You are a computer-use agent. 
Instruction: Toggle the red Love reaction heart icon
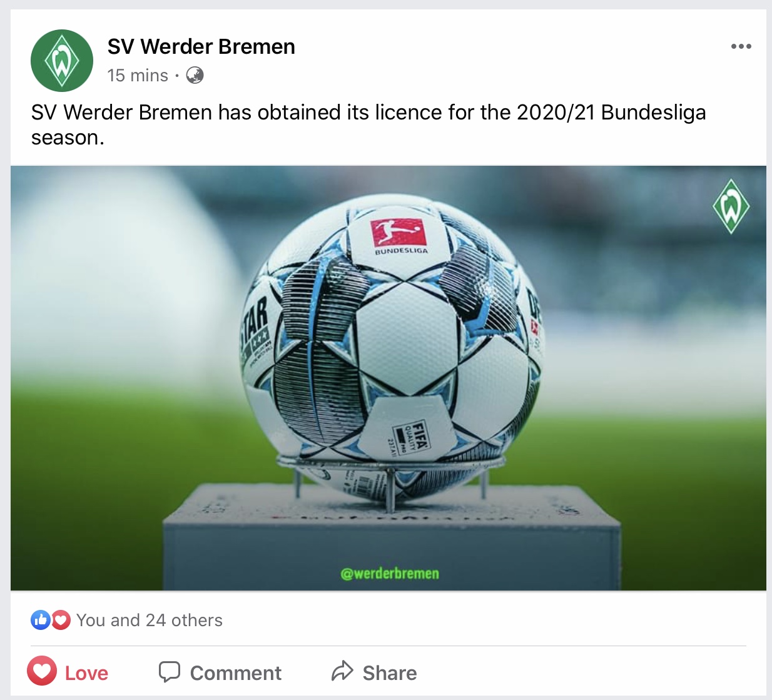coord(42,671)
